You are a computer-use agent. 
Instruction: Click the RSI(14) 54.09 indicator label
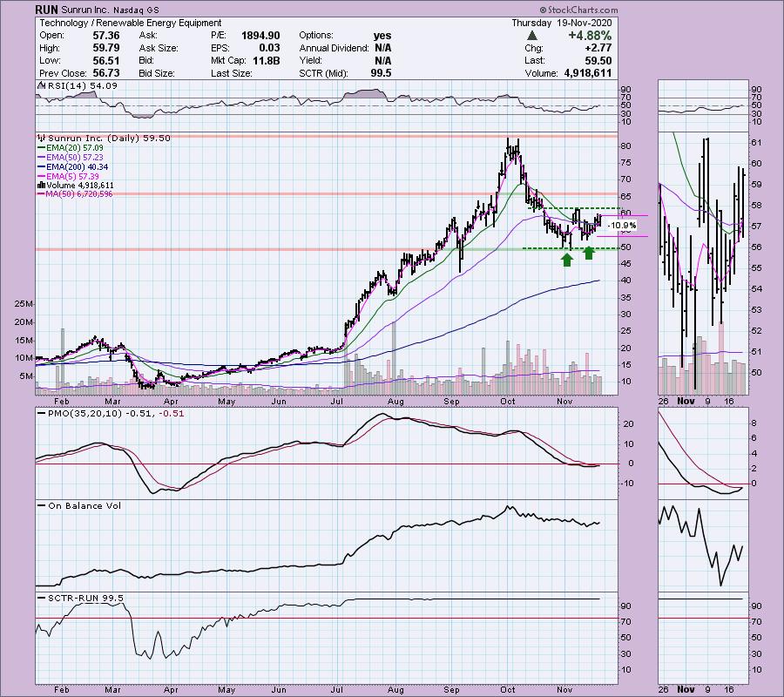83,85
